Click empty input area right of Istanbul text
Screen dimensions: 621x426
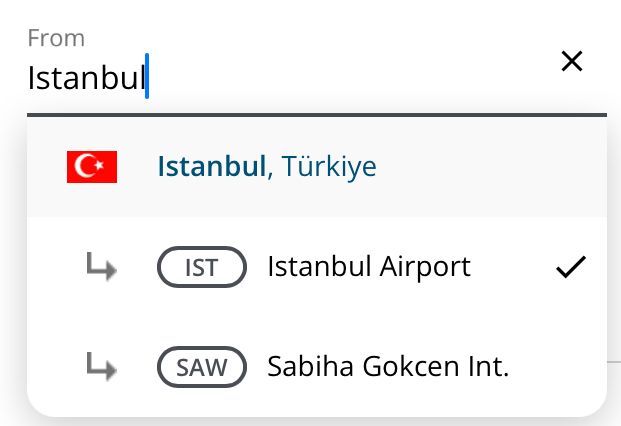349,77
